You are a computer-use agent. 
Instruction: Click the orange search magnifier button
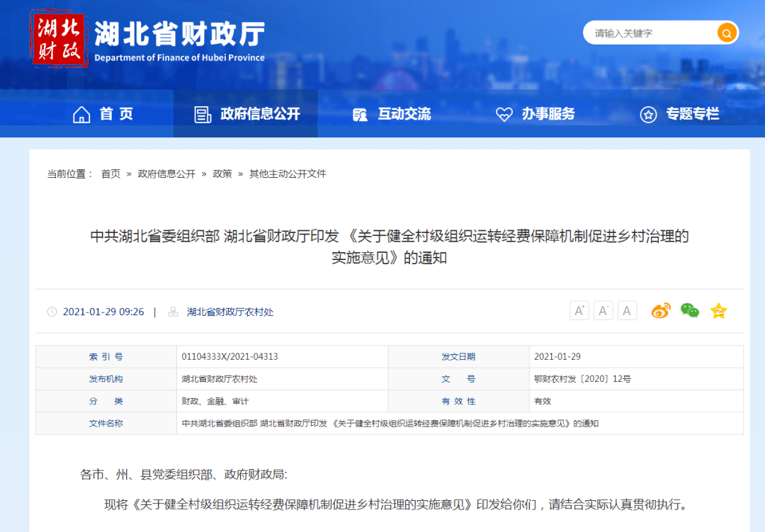click(727, 33)
